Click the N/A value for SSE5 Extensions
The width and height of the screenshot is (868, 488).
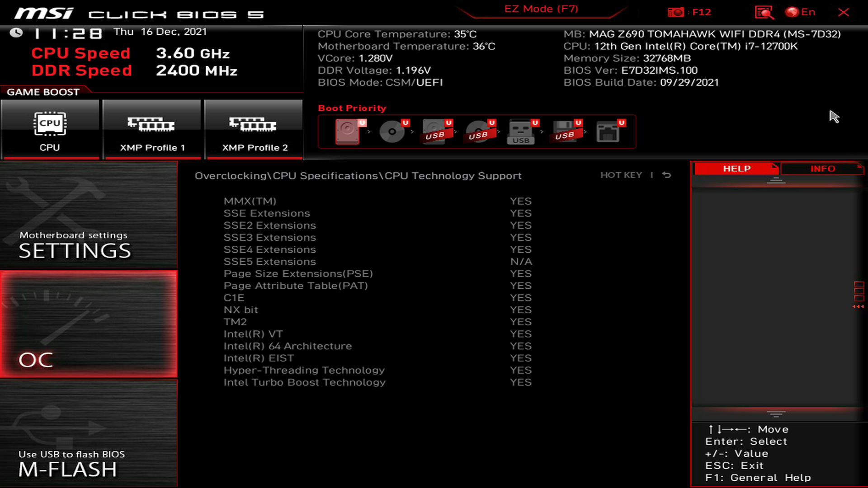[x=521, y=262]
